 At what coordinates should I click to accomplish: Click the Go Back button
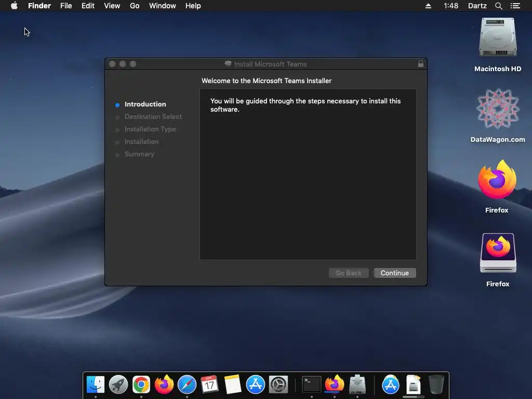(349, 273)
